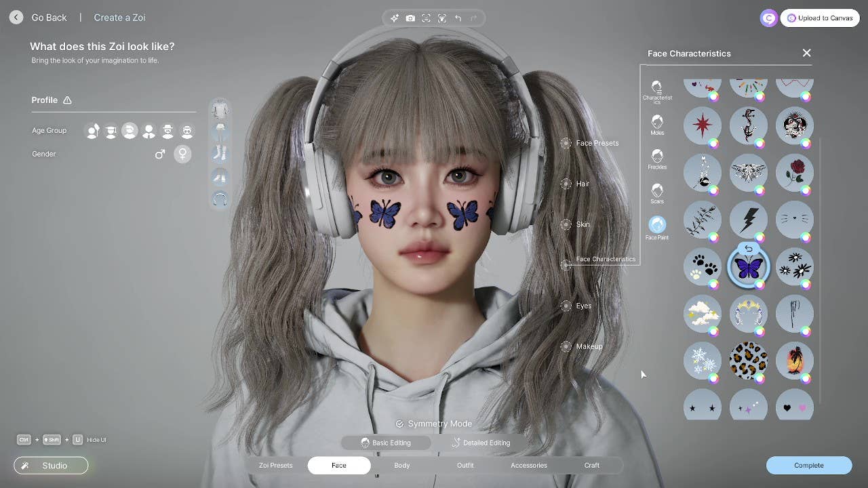Click the Complete button

coord(809,466)
